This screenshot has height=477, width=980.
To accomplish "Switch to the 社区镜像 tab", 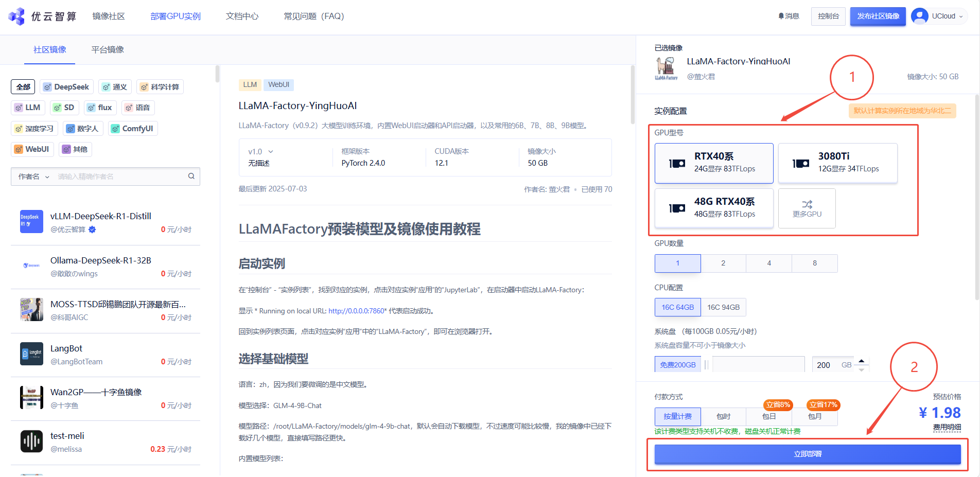I will click(50, 49).
